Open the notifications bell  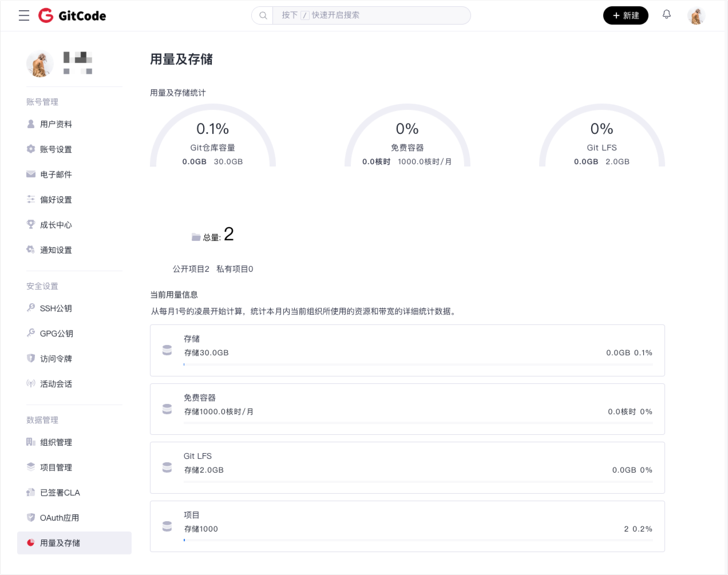tap(667, 15)
